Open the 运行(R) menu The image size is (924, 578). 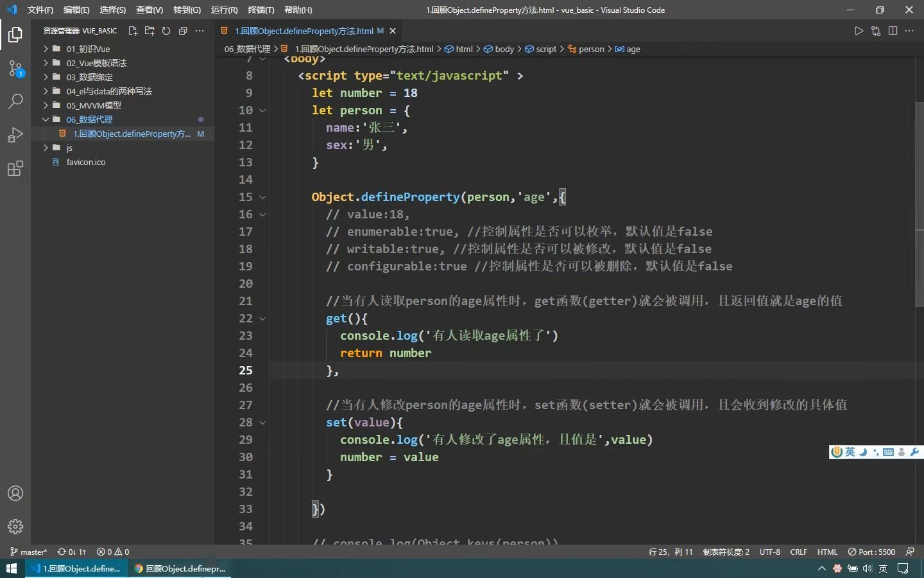point(224,10)
